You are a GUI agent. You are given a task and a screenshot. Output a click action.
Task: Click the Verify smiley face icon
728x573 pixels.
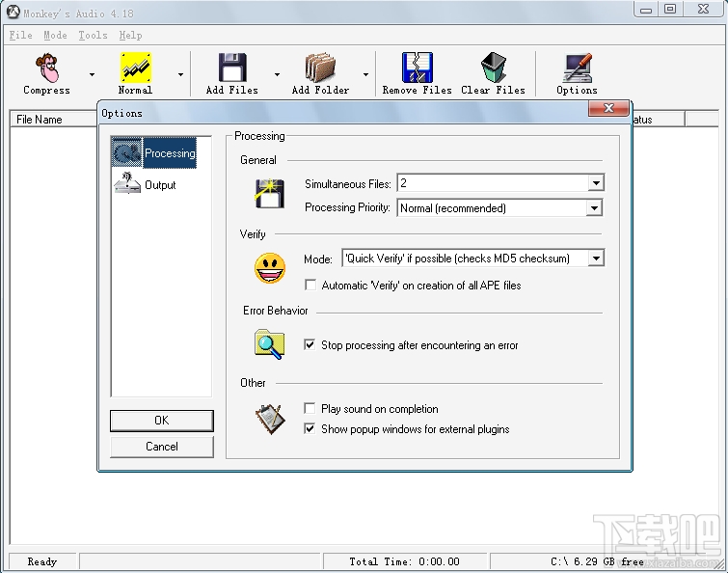pos(270,268)
